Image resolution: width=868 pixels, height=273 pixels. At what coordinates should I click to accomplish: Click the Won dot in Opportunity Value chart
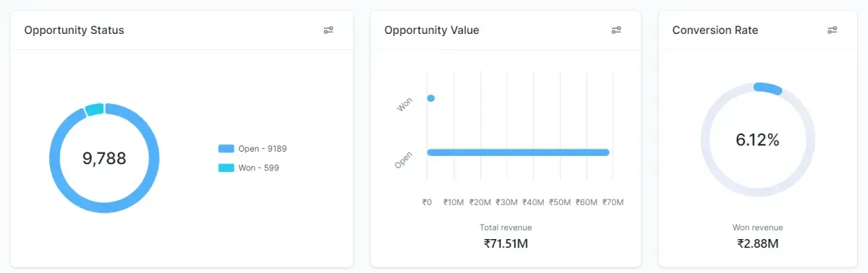[431, 98]
